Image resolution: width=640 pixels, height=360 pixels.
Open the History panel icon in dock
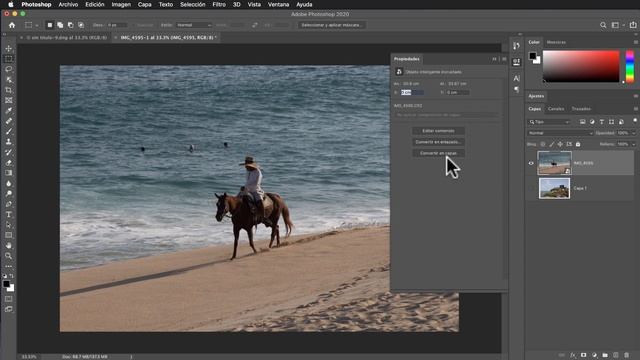coord(516,46)
